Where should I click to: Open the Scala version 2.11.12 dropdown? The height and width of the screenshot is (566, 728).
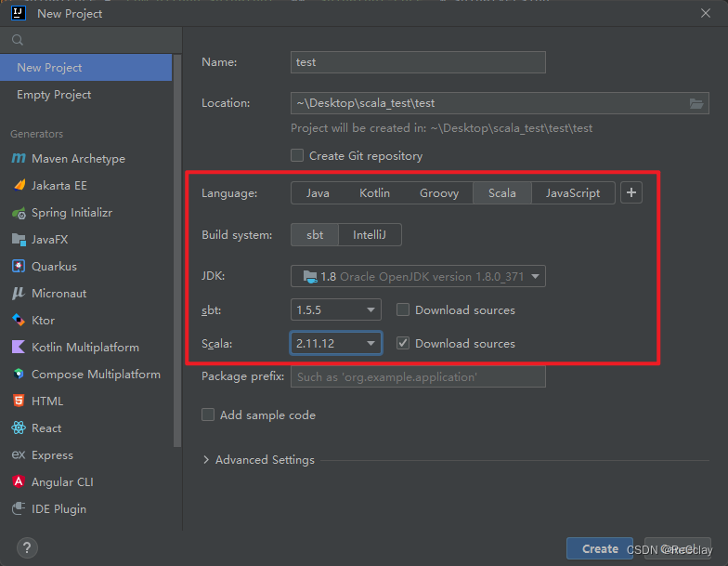click(x=336, y=344)
